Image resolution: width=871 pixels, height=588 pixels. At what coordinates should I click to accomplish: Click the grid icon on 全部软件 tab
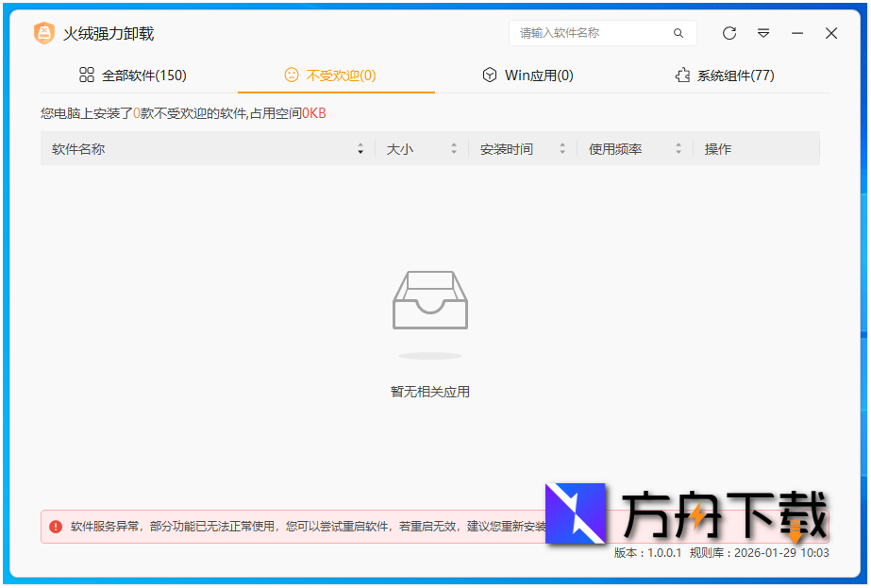87,75
